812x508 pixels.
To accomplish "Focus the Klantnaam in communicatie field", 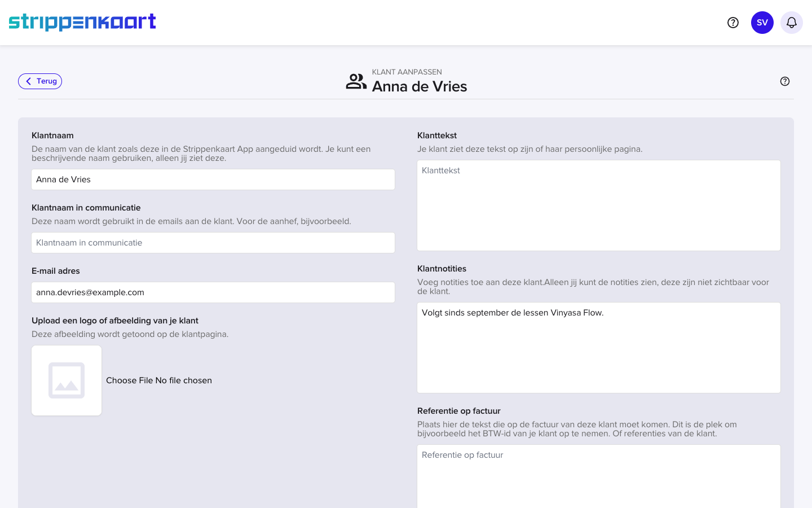I will click(x=213, y=243).
